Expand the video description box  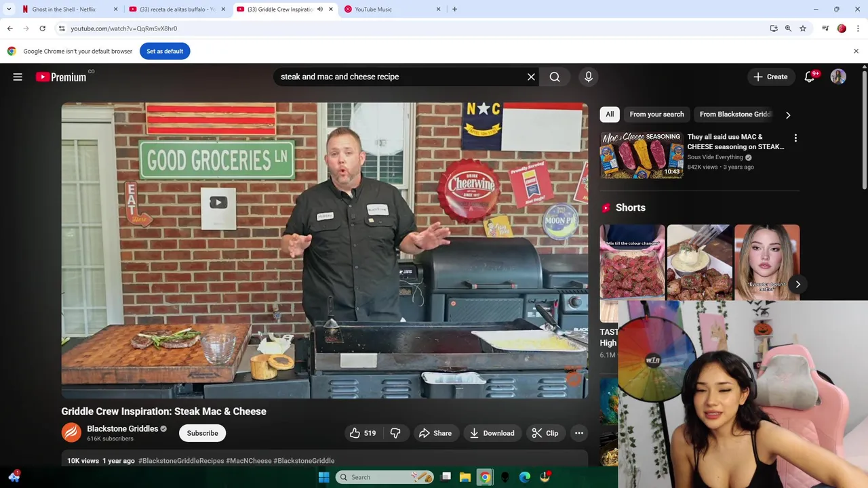[x=324, y=460]
